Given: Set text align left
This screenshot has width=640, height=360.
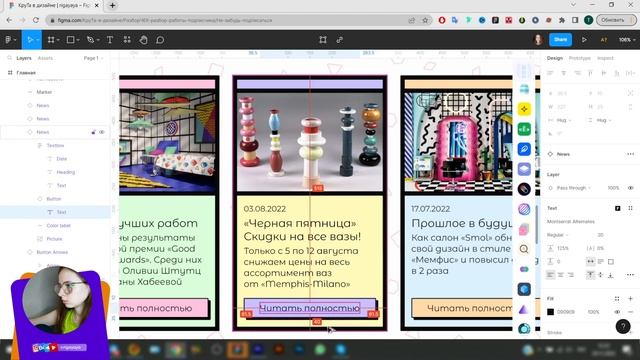Looking at the screenshot, I should pos(551,275).
